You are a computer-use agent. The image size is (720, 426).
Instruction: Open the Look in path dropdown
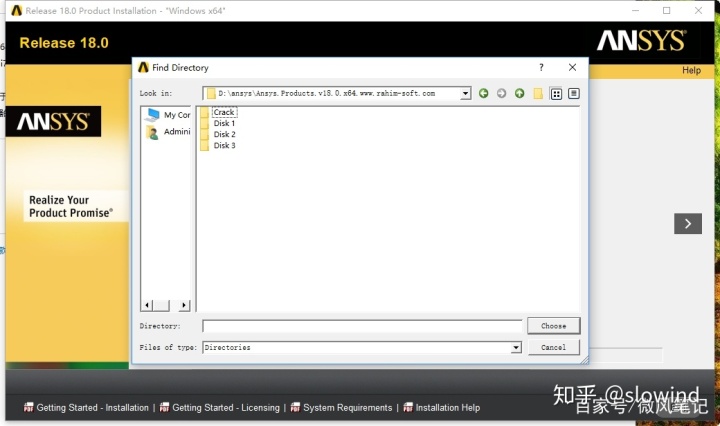click(466, 93)
